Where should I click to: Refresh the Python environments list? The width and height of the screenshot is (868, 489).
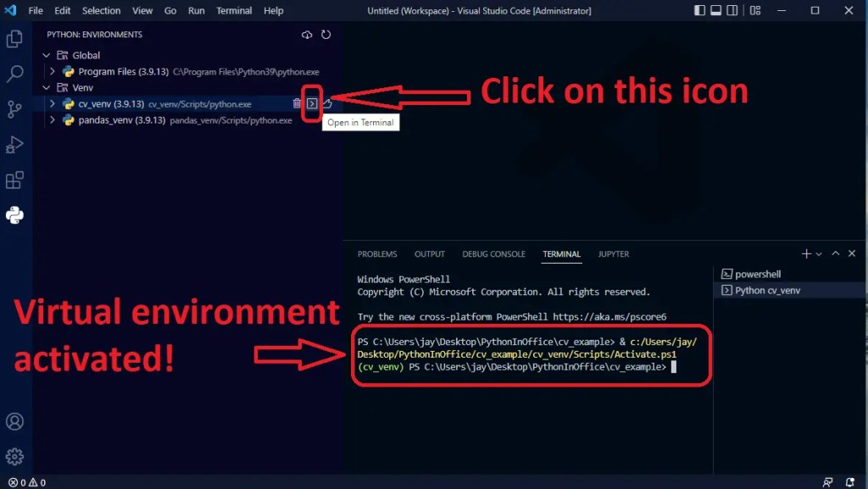tap(326, 35)
